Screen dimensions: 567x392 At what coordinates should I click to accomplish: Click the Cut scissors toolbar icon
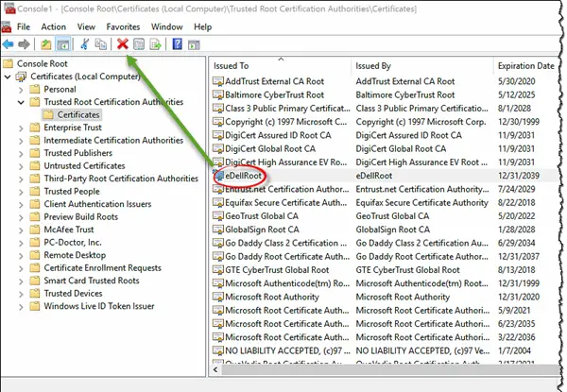85,44
